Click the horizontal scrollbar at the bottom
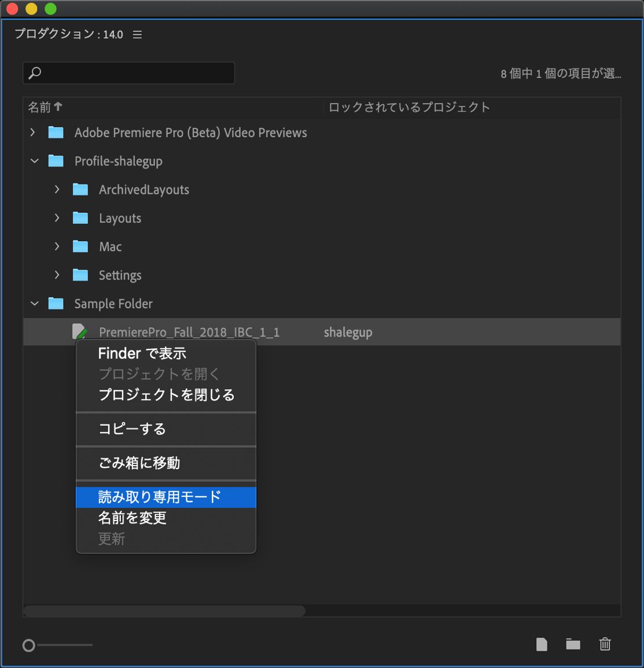 (164, 611)
